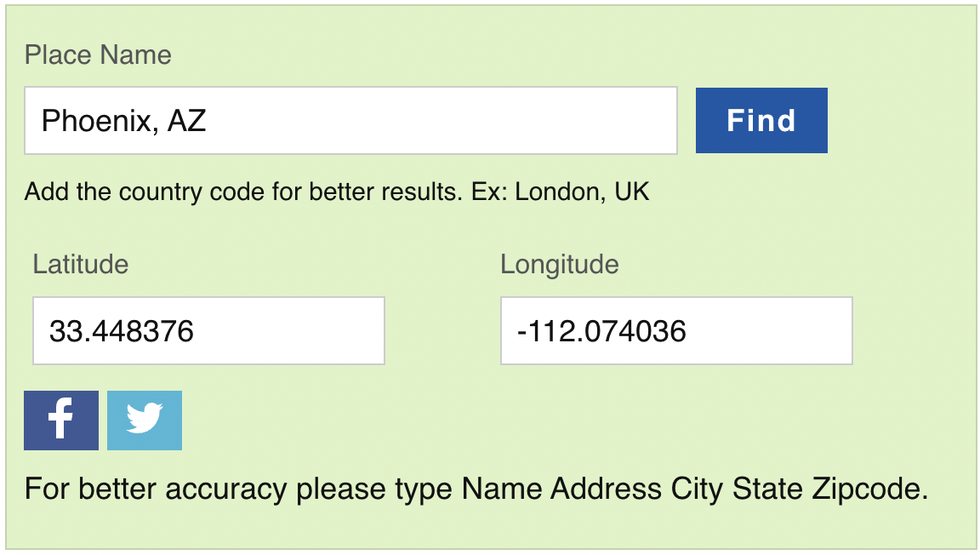Click the 'Place Name' label
Viewport: 980px width, 555px height.
point(99,54)
